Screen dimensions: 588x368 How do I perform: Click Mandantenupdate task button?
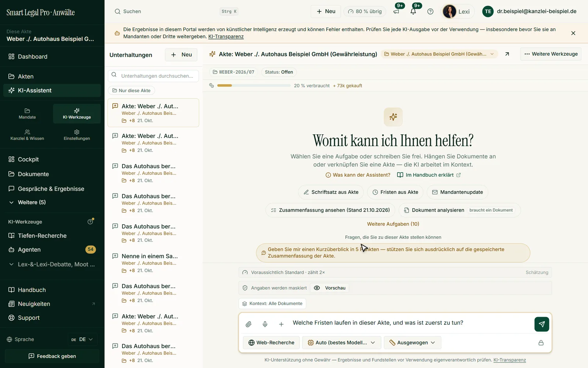tap(457, 192)
